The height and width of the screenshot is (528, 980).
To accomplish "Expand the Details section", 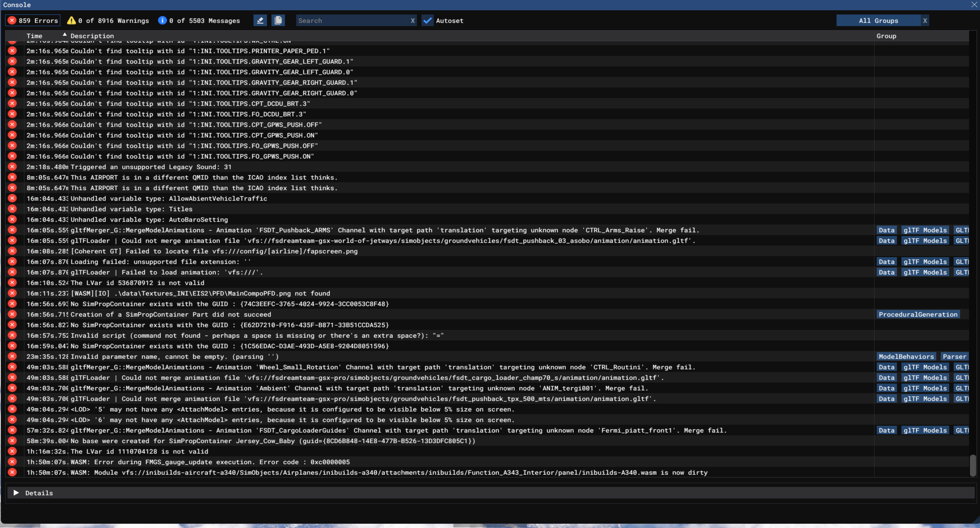I will point(16,493).
